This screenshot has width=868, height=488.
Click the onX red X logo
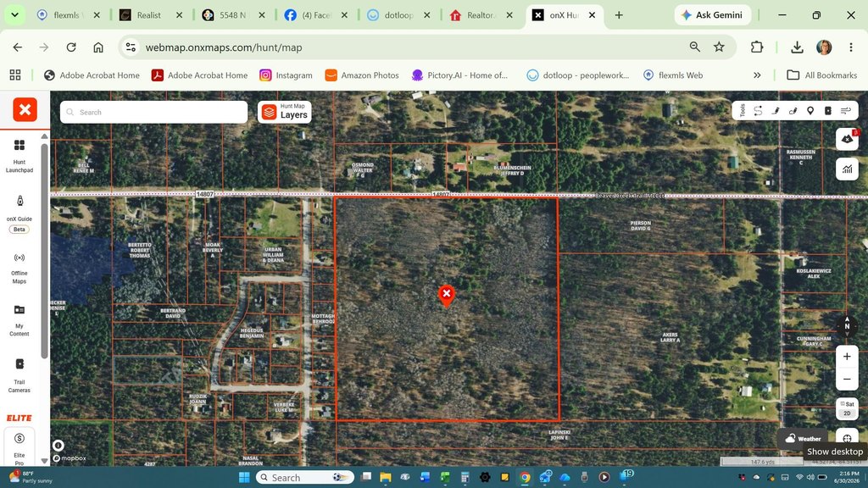click(x=25, y=109)
